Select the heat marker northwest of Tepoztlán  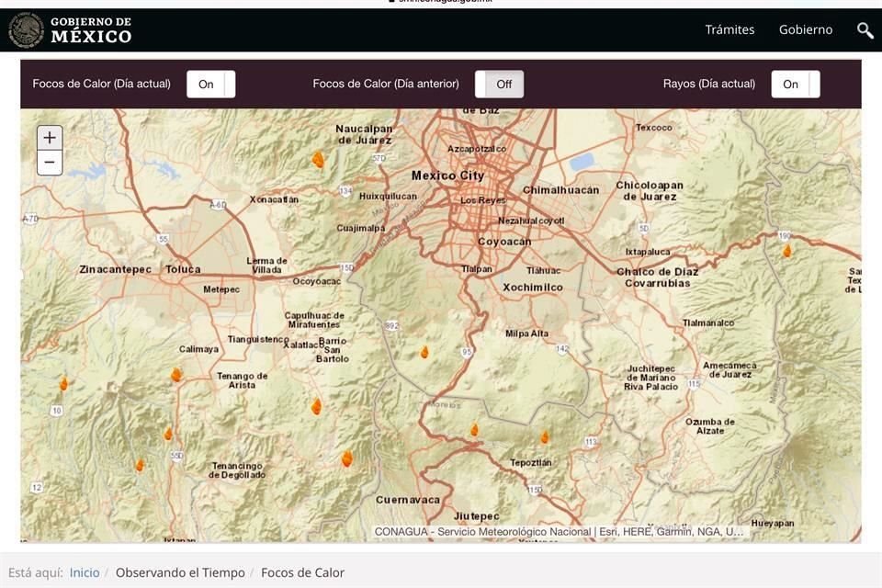click(x=474, y=429)
